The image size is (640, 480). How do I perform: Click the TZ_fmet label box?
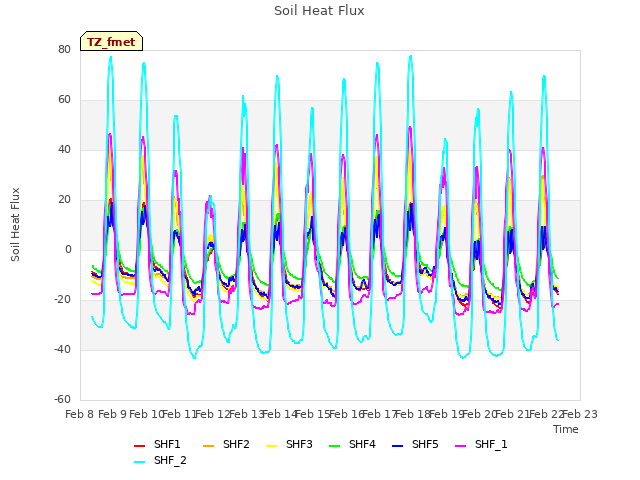111,41
